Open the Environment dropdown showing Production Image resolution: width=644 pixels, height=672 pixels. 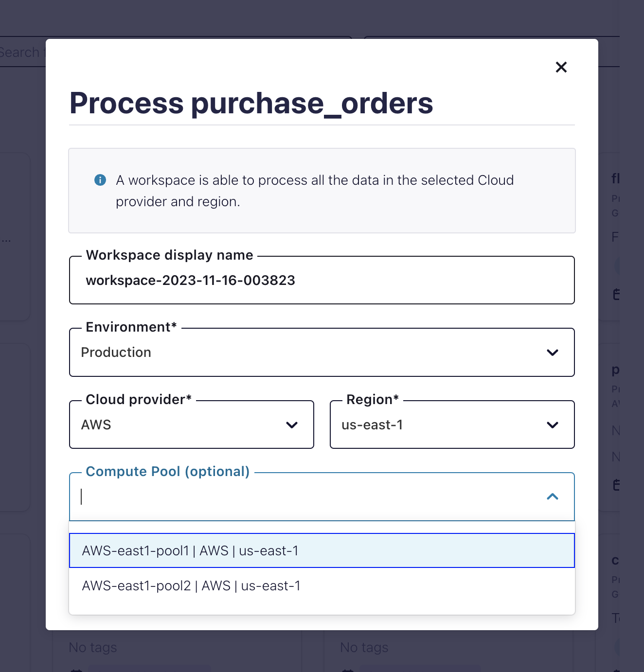(x=311, y=353)
